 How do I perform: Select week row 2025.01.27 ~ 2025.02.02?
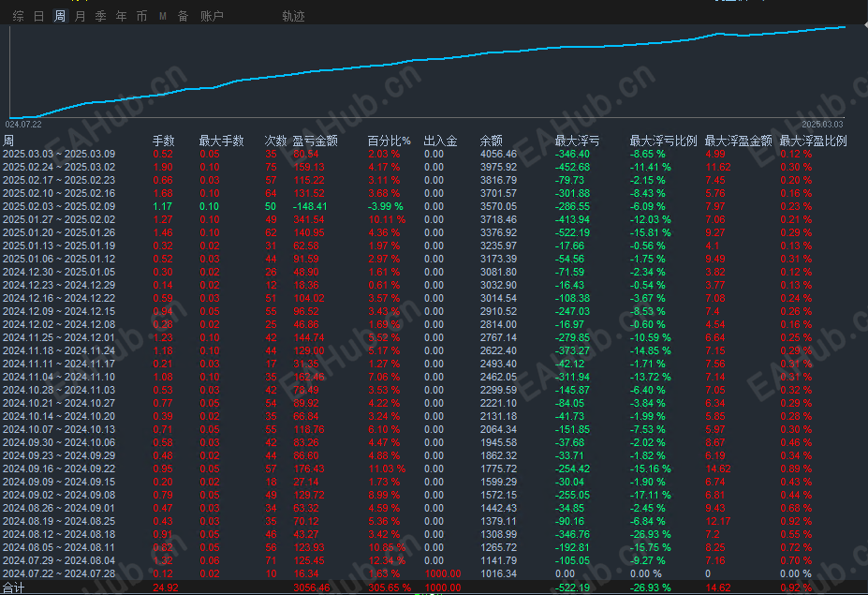tap(434, 219)
